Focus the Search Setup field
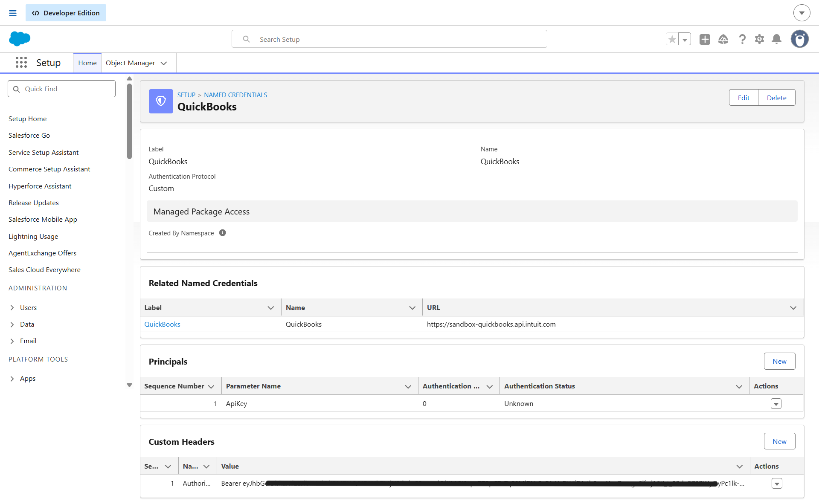 point(389,39)
